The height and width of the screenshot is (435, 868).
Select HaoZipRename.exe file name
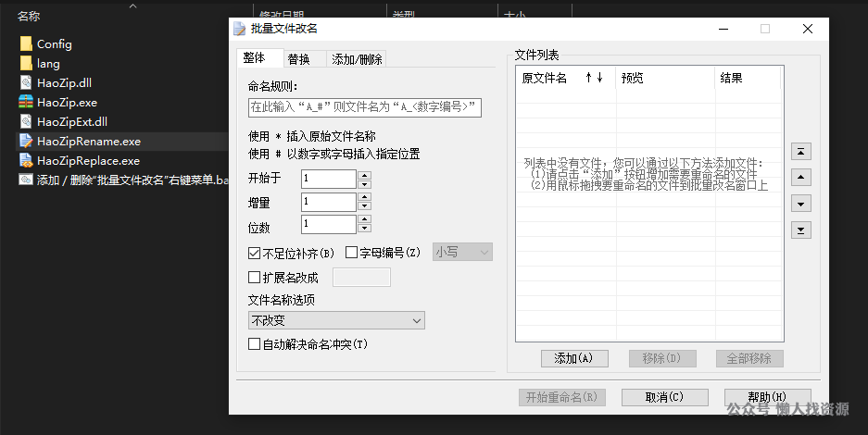89,141
